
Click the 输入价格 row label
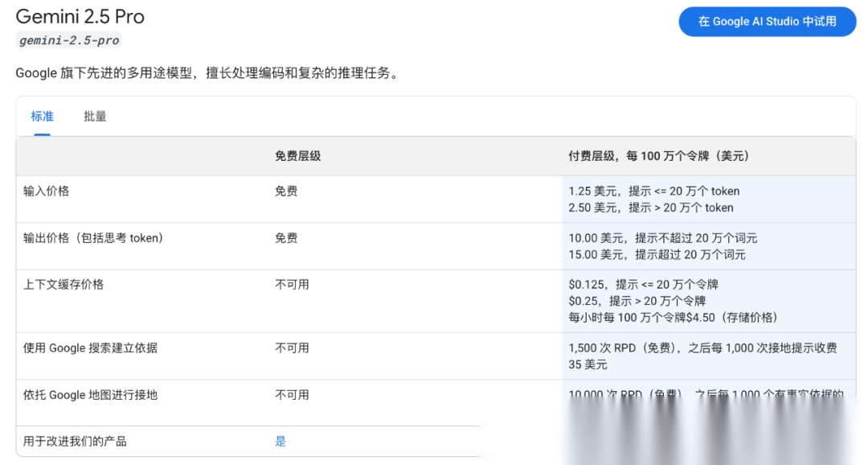46,191
